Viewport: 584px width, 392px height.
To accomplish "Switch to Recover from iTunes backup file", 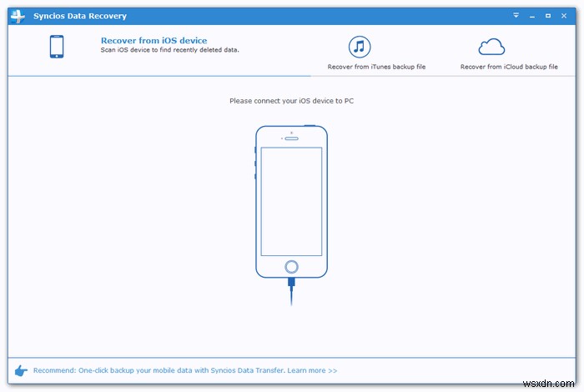I will click(376, 67).
